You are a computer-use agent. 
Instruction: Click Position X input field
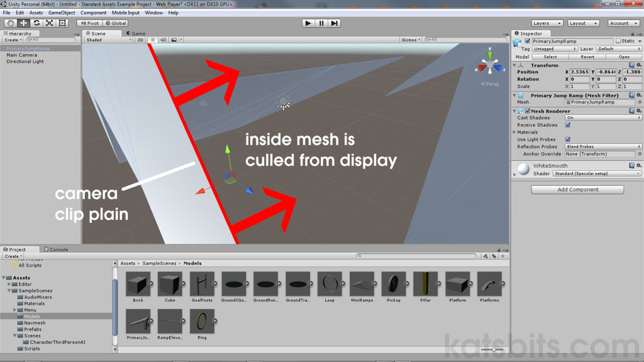(579, 72)
